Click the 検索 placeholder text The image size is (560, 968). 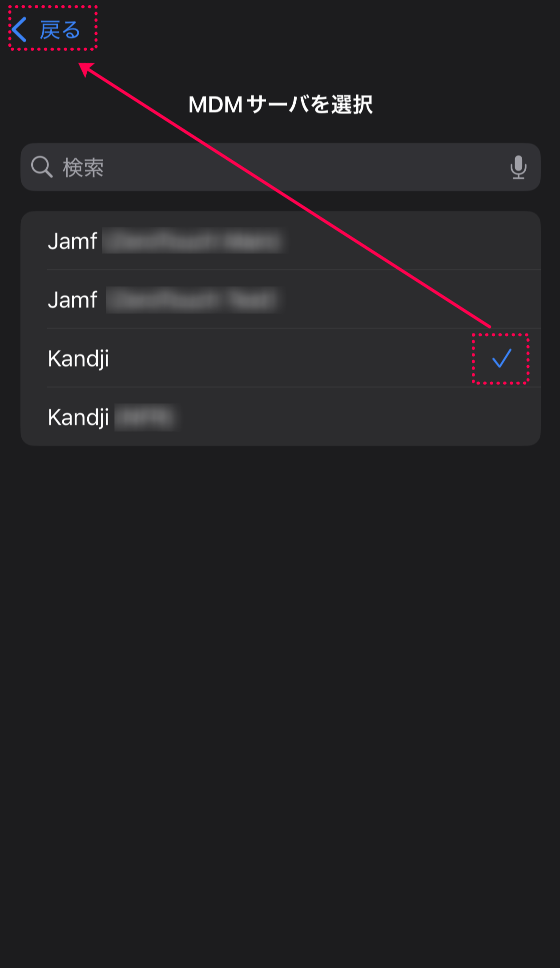(83, 167)
